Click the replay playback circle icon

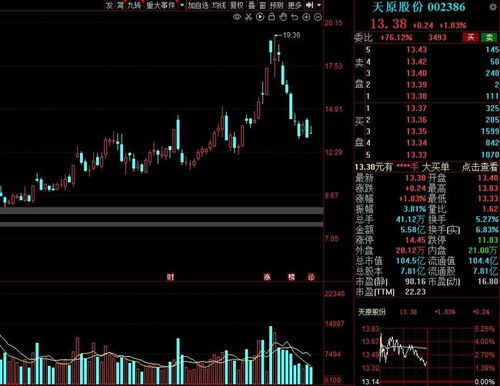260,17
